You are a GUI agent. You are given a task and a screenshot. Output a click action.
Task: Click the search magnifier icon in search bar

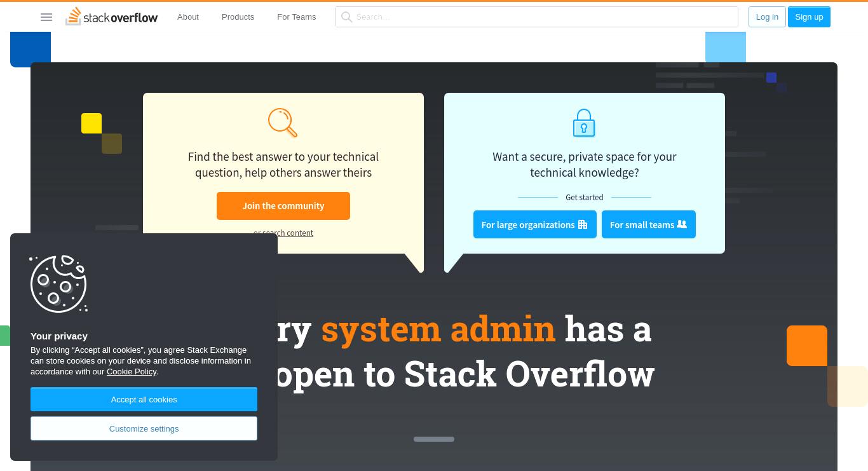pos(346,17)
